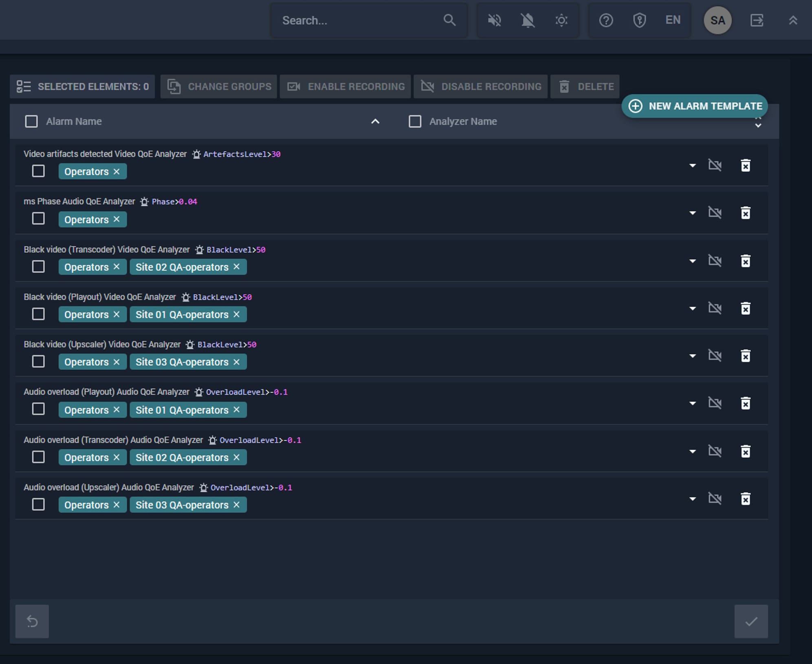Select the ms Phase row checkbox
812x664 pixels.
point(38,219)
